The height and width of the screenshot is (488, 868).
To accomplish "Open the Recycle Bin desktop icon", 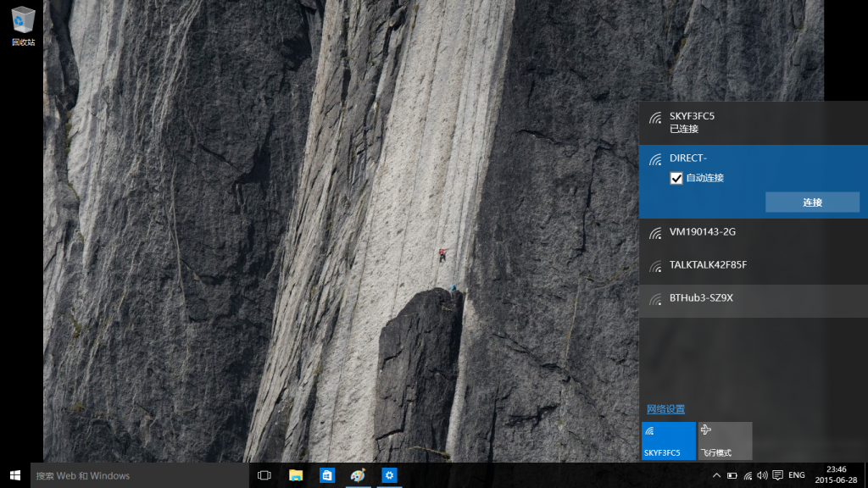I will click(23, 26).
